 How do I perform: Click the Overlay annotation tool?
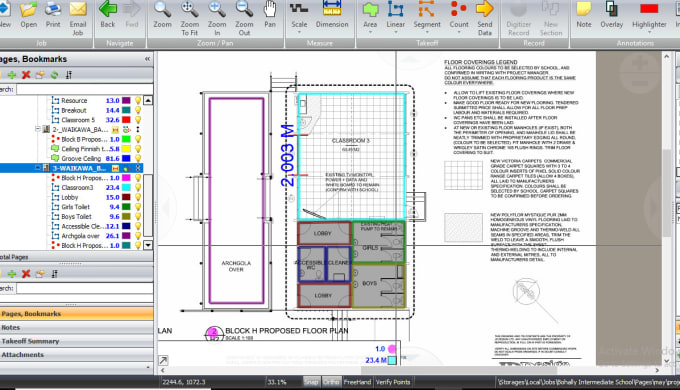tap(611, 15)
